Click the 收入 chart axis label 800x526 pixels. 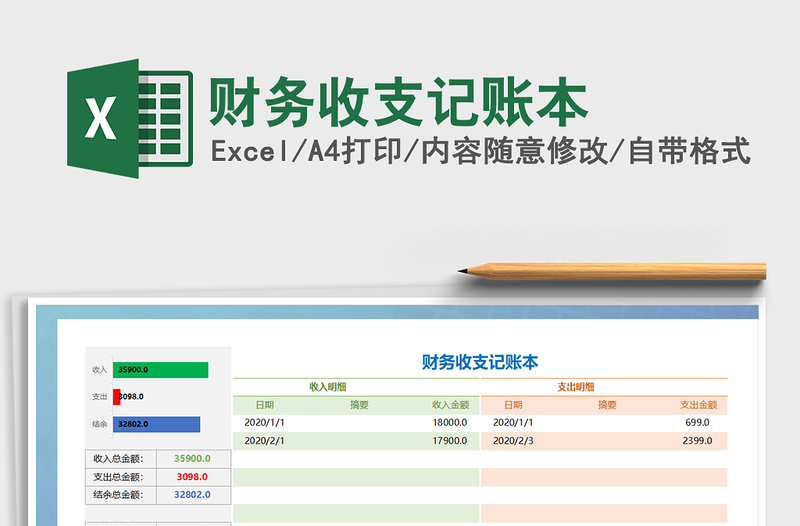[99, 370]
